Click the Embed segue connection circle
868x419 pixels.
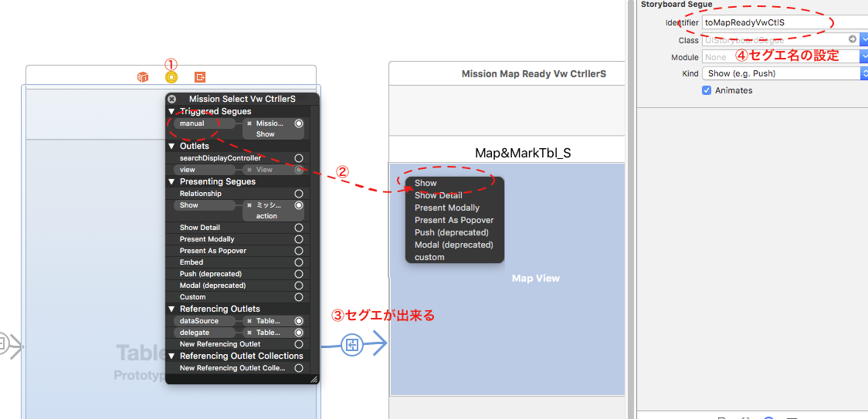(x=299, y=262)
